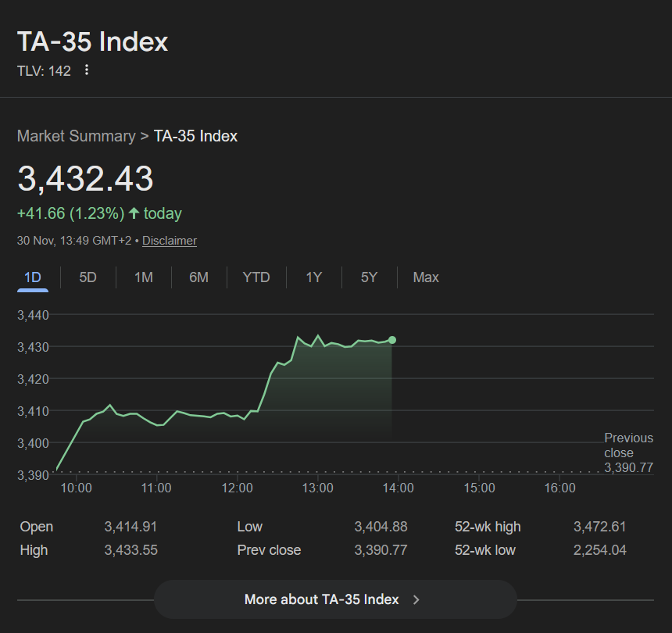Click the 52-wk high label
This screenshot has height=633, width=672.
[488, 526]
